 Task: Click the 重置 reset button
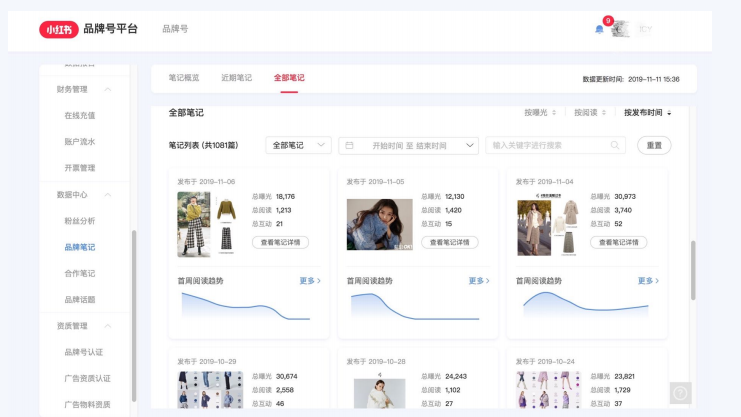point(654,145)
